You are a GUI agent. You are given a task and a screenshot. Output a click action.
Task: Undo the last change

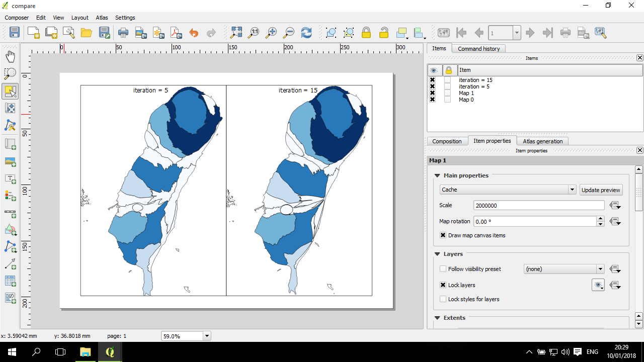[194, 32]
